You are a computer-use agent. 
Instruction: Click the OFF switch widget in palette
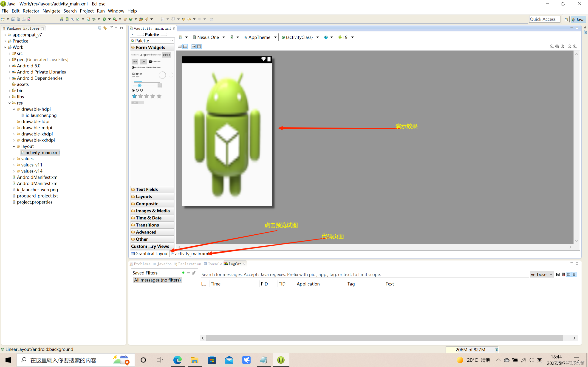138,103
